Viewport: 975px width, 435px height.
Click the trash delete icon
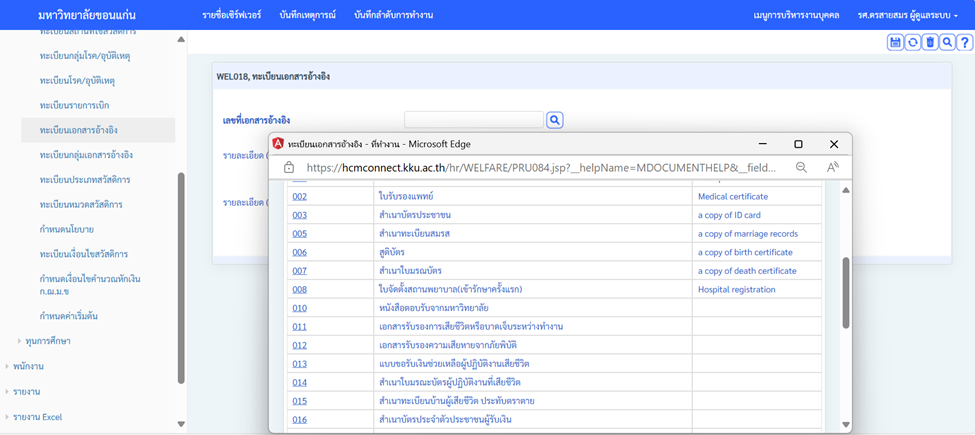coord(930,42)
